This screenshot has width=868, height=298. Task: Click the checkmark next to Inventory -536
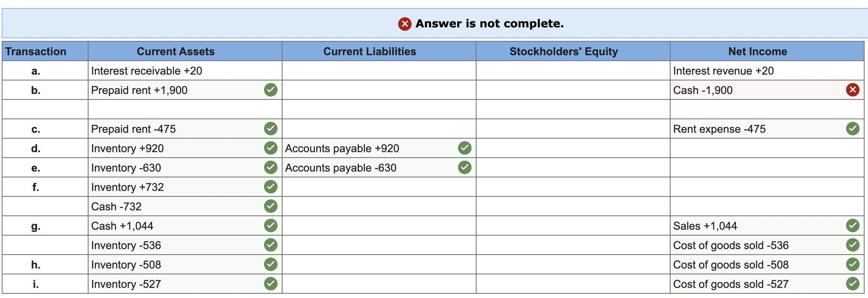(x=270, y=245)
